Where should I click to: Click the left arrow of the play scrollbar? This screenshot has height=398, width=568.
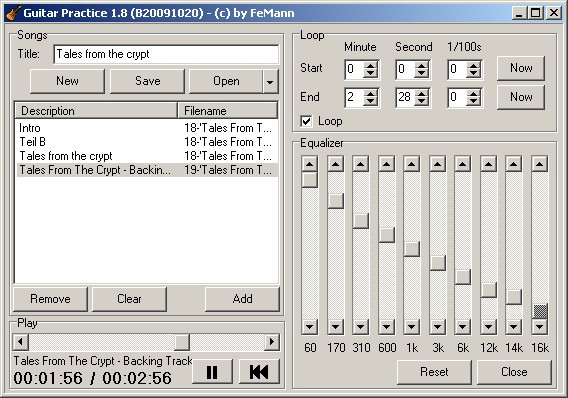pyautogui.click(x=21, y=342)
